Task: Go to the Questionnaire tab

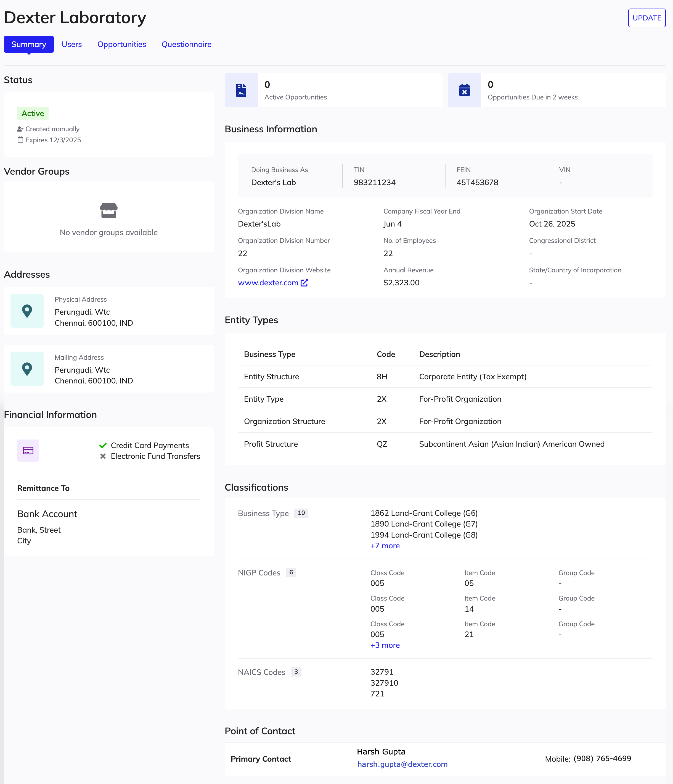Action: coord(186,44)
